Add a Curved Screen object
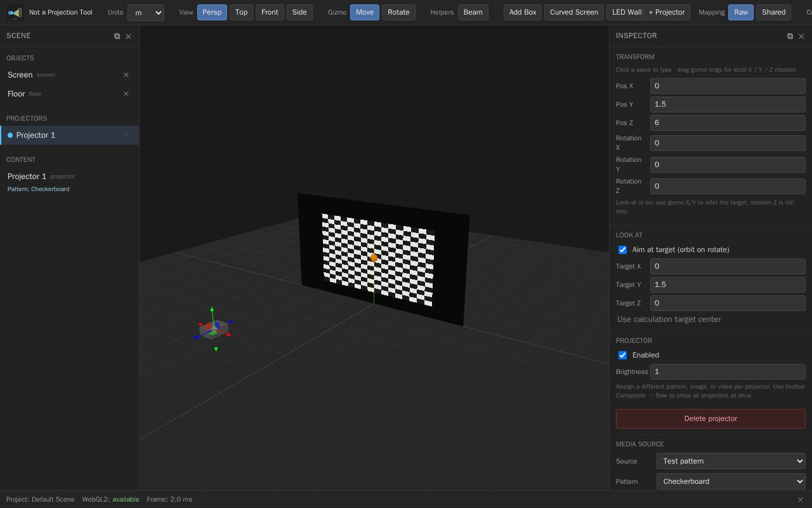The height and width of the screenshot is (508, 812). (574, 12)
